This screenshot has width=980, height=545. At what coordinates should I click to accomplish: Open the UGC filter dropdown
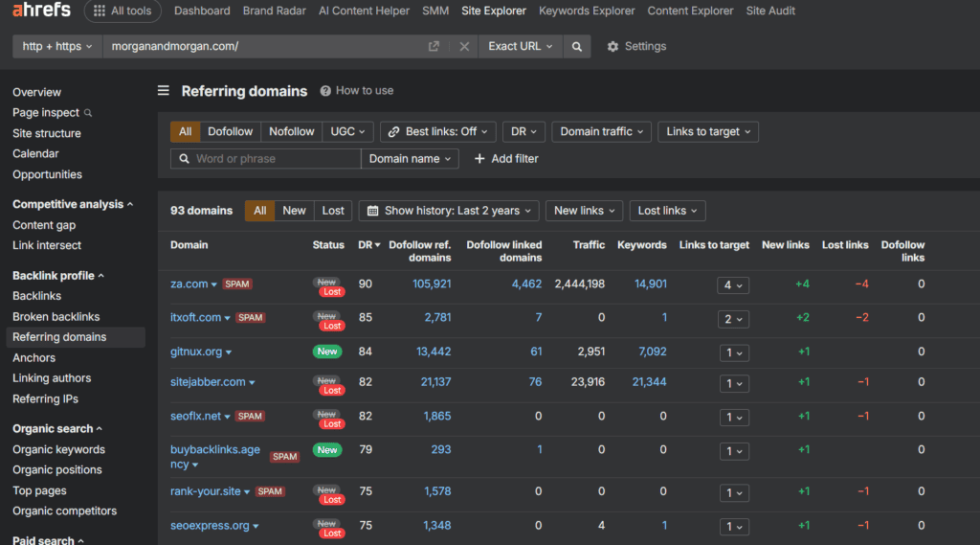pyautogui.click(x=347, y=131)
